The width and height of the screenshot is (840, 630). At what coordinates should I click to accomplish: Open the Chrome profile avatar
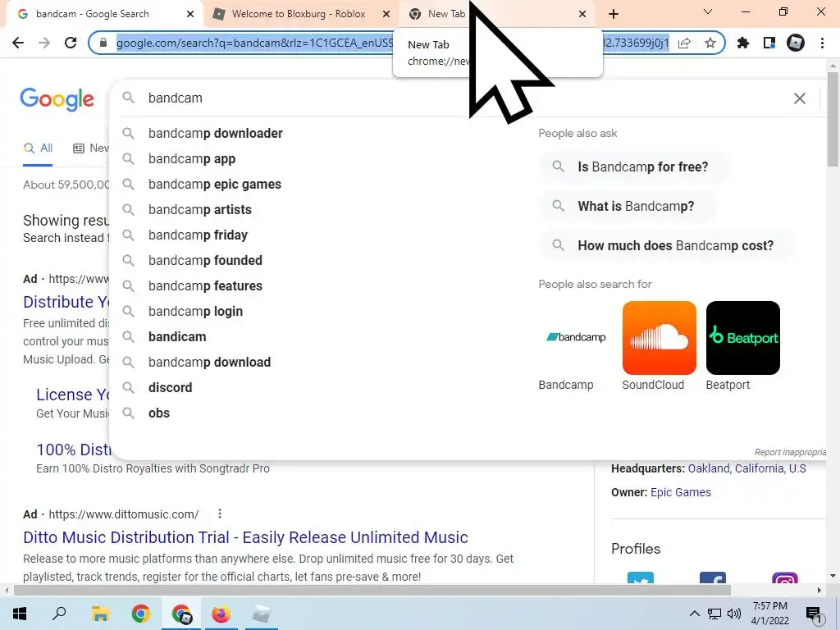(796, 43)
